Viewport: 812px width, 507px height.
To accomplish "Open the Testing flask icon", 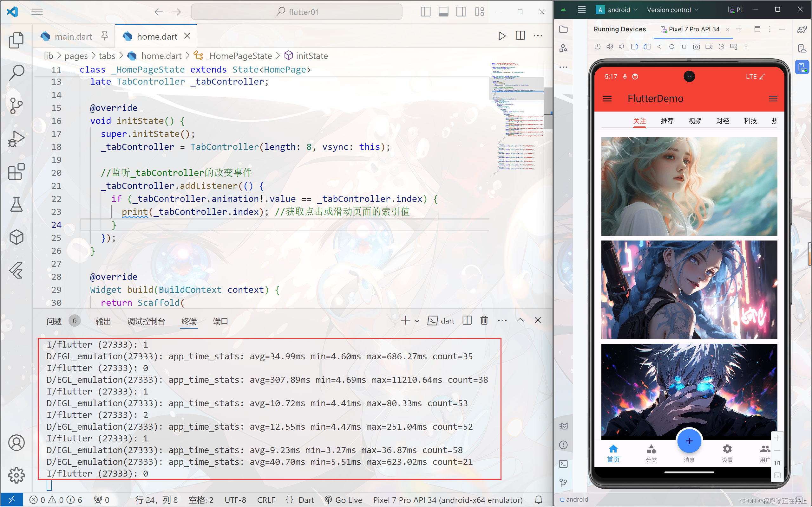I will click(16, 205).
